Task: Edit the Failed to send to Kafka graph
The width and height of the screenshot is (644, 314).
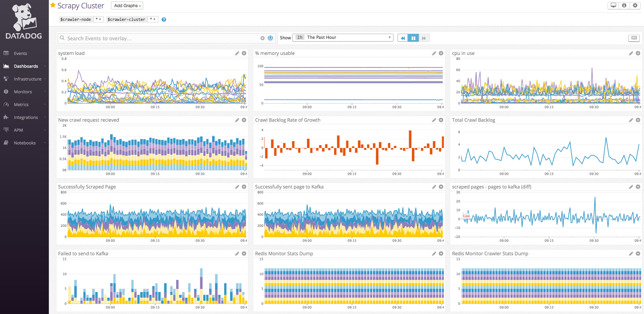Action: click(x=237, y=254)
